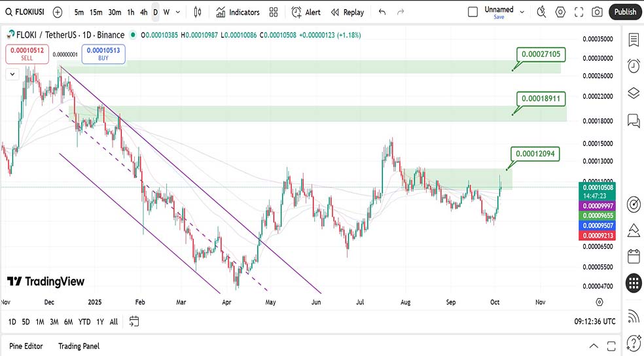Collapse the legend using the chevron
644x356 pixels.
coord(12,75)
